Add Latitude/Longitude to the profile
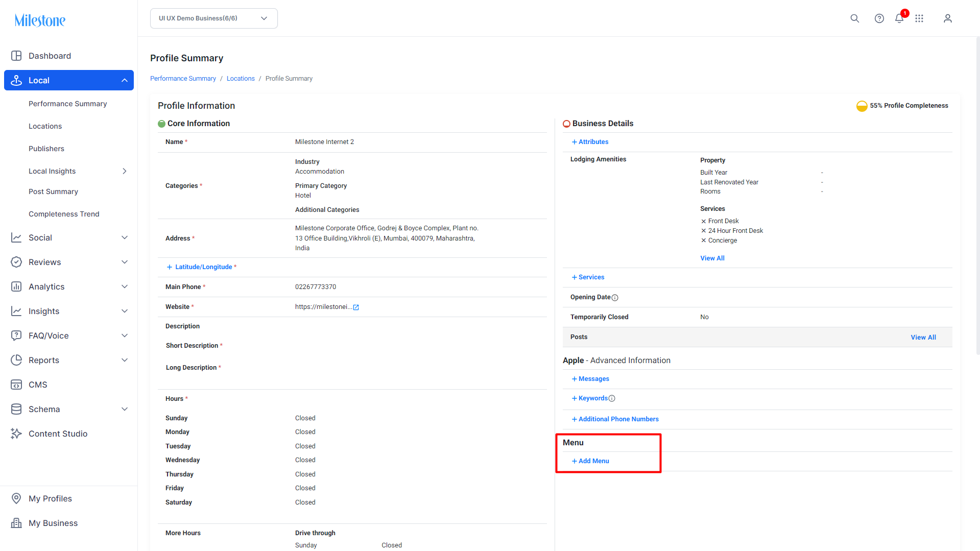 click(x=200, y=267)
